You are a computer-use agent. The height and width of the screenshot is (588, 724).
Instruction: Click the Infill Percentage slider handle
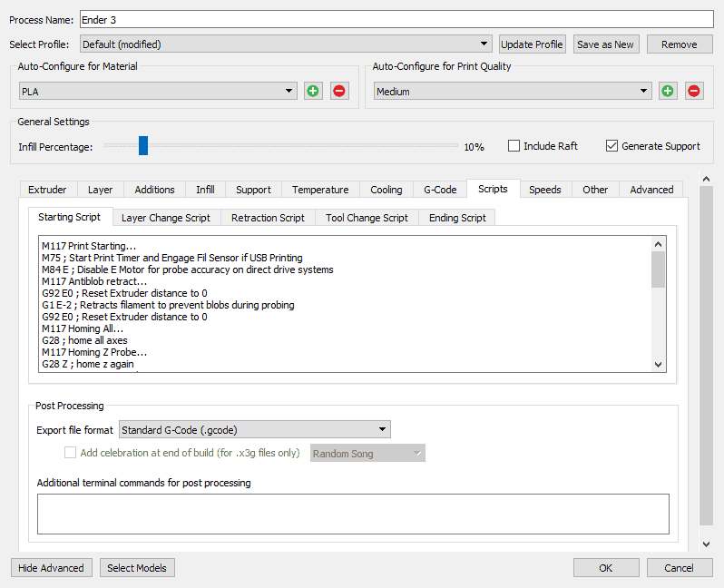click(143, 145)
